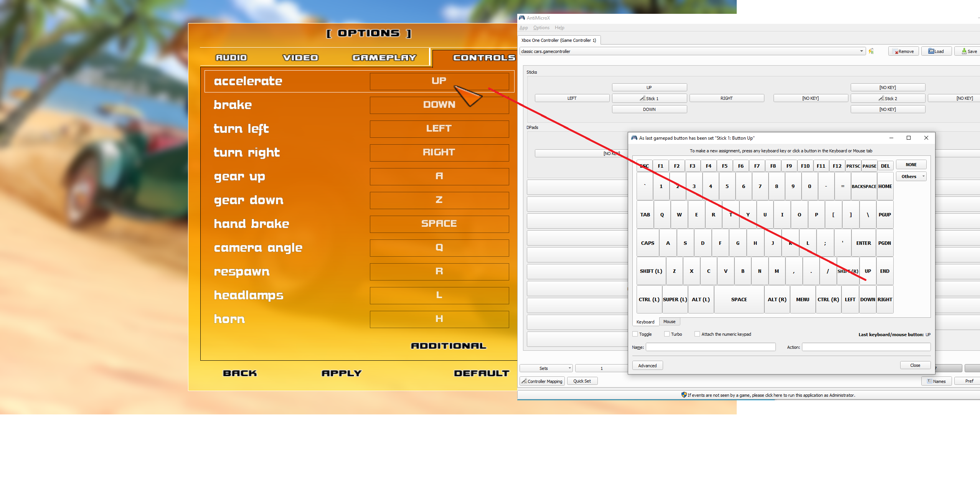
Task: Click the horn H binding
Action: pos(439,319)
